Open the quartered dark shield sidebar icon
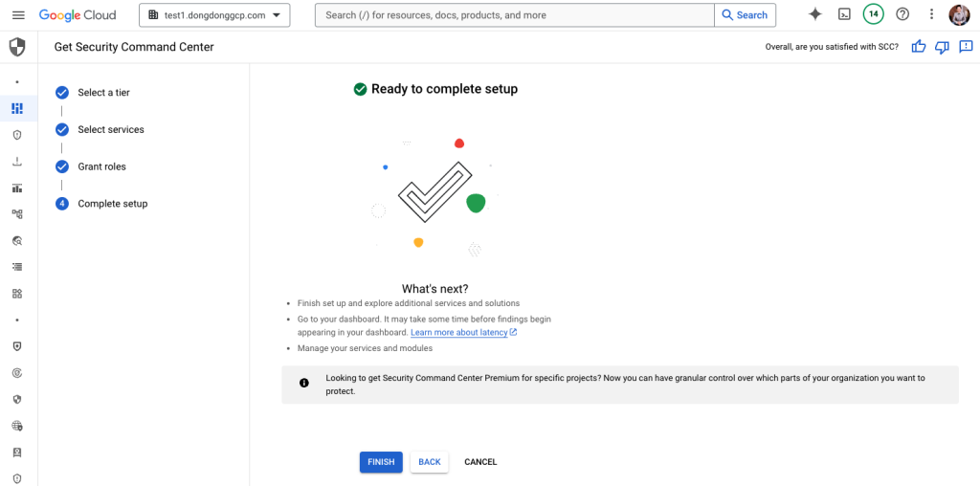The image size is (980, 486). [x=17, y=399]
